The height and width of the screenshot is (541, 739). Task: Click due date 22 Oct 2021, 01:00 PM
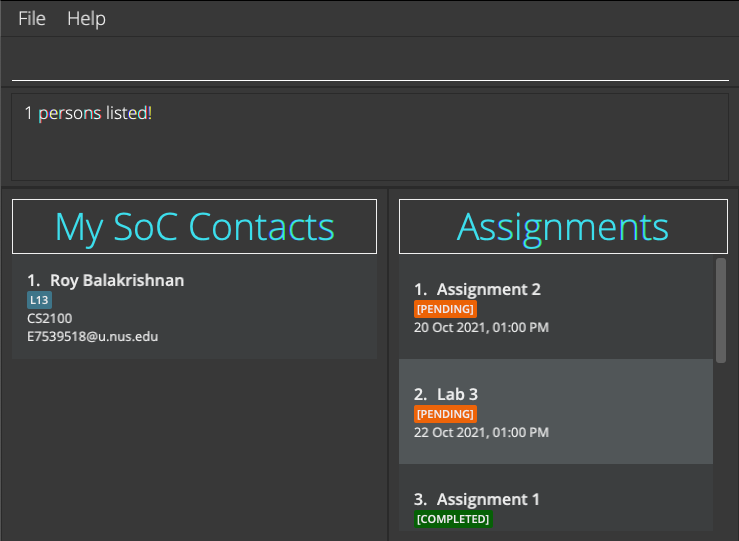pos(481,433)
